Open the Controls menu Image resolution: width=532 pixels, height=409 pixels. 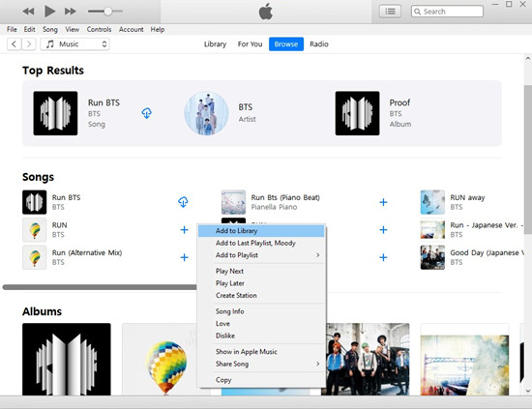coord(99,30)
